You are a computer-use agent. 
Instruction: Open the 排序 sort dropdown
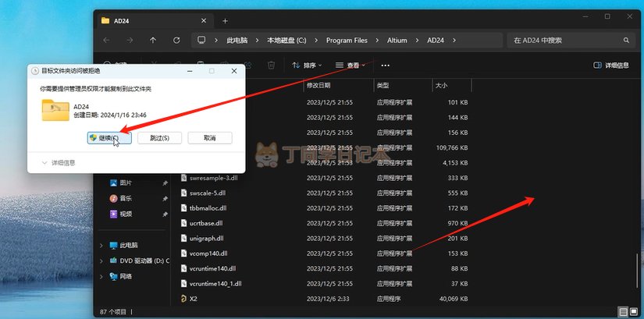point(307,66)
